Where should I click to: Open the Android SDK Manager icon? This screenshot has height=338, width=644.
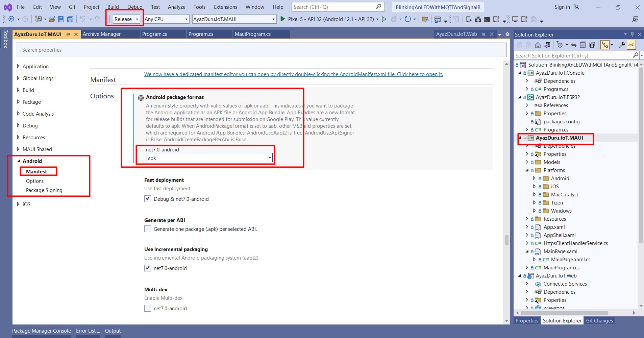(x=478, y=19)
